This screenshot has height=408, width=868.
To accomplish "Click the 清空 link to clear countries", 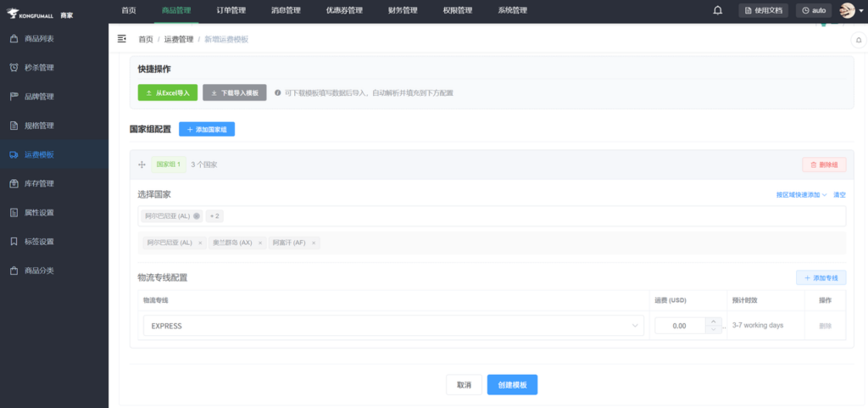I will pos(838,195).
